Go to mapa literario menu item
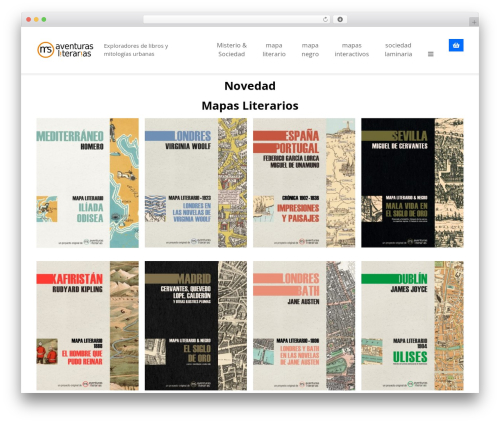 tap(274, 50)
